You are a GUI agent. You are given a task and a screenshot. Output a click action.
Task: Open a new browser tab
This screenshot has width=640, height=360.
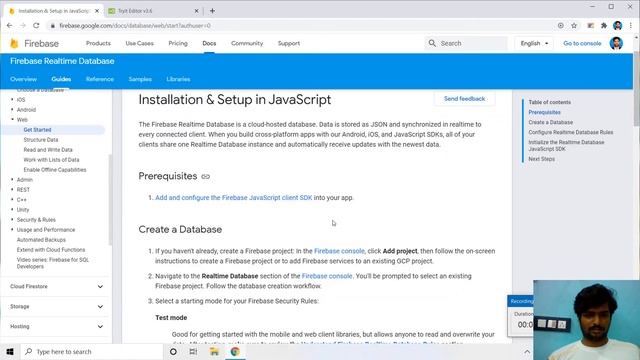(x=212, y=11)
